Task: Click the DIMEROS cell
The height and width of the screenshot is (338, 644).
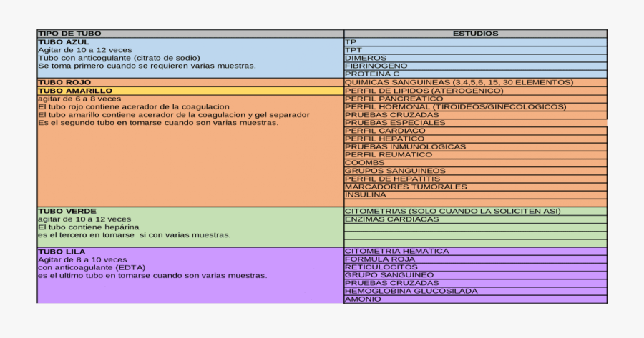Action: tap(365, 58)
